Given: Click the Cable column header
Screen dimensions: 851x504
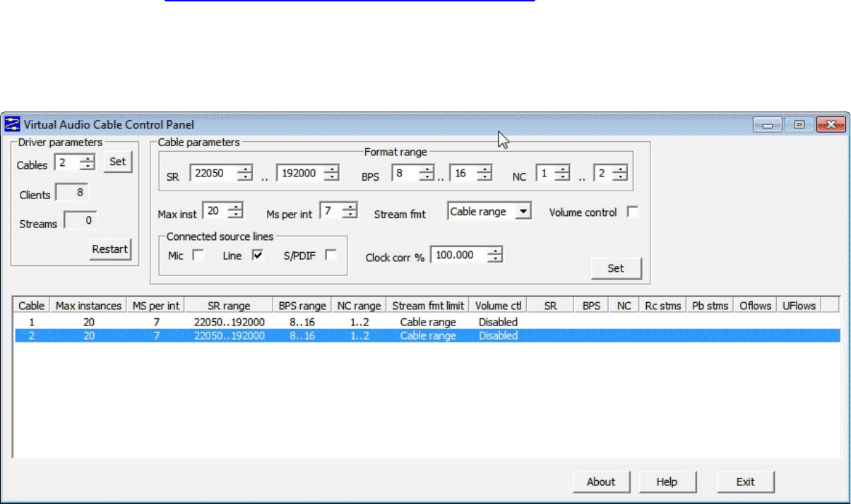Looking at the screenshot, I should point(31,306).
